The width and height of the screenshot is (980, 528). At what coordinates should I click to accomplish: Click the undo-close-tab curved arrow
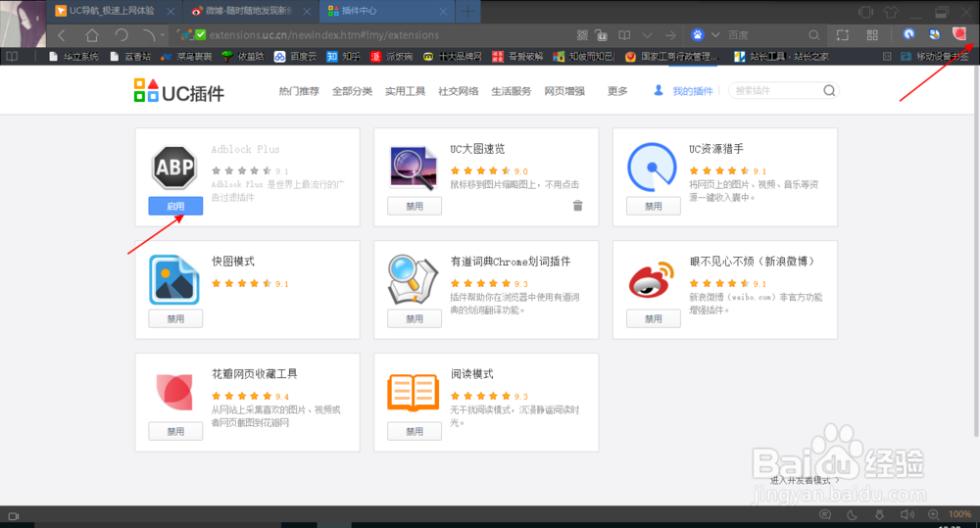pos(148,35)
